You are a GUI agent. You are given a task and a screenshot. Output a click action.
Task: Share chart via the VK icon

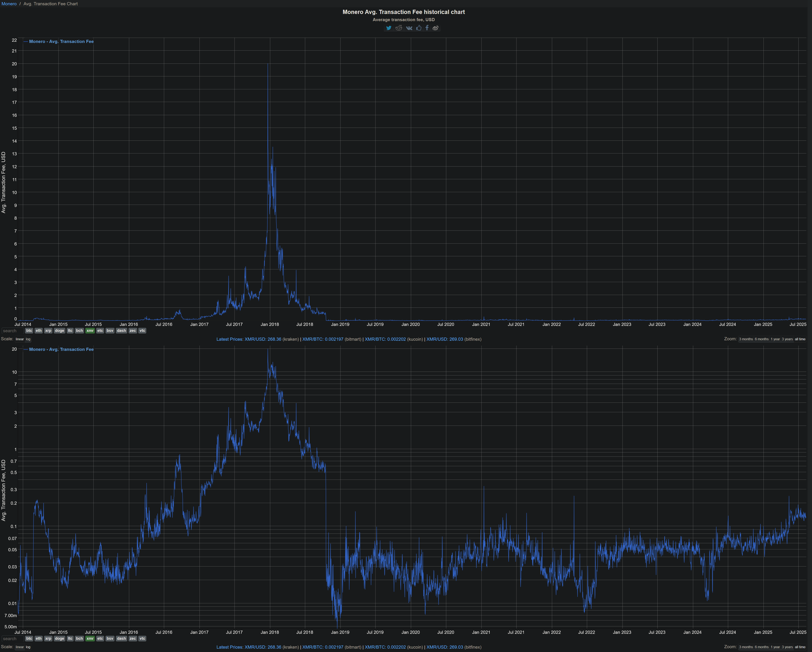pyautogui.click(x=409, y=28)
